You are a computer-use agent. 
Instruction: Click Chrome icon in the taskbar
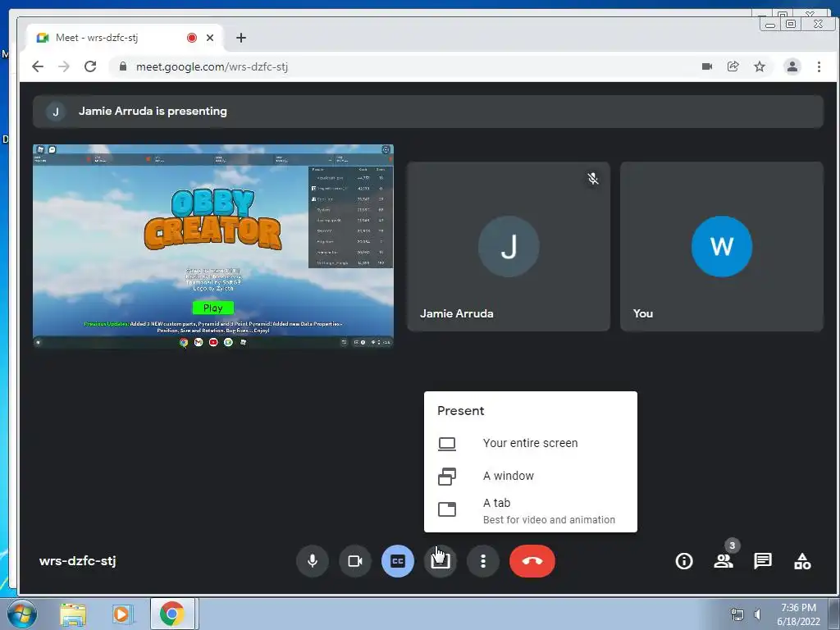coord(172,614)
